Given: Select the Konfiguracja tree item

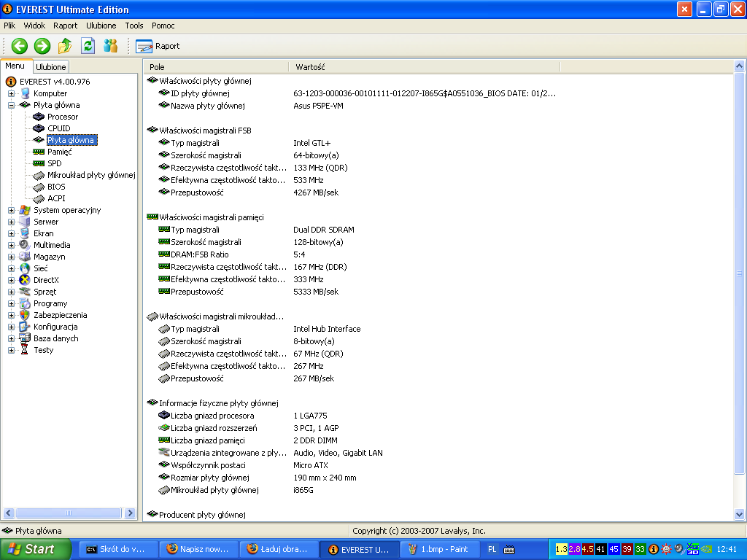Looking at the screenshot, I should click(x=55, y=327).
